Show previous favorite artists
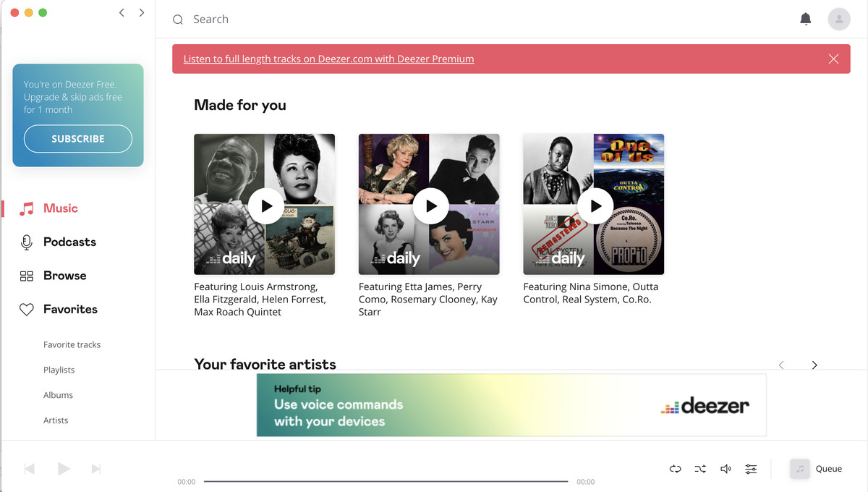This screenshot has width=868, height=492. (781, 365)
